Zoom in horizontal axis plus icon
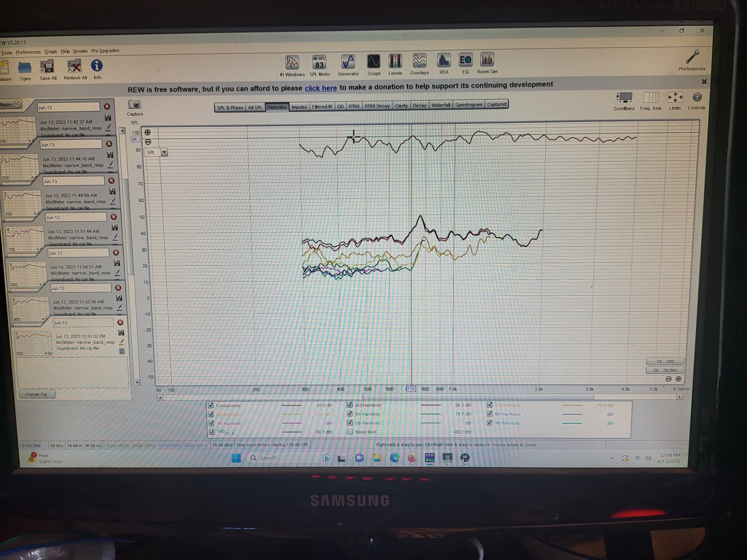The height and width of the screenshot is (560, 747). (678, 379)
